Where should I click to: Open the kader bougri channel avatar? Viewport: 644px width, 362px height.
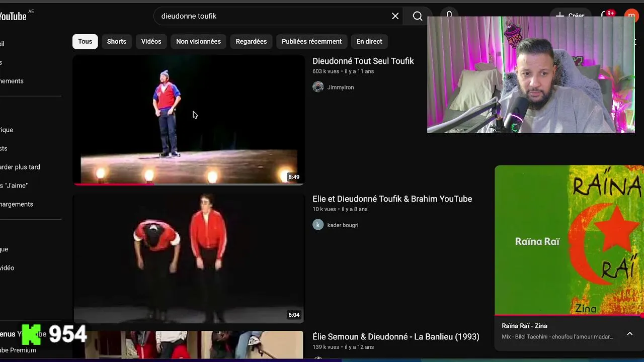point(318,225)
